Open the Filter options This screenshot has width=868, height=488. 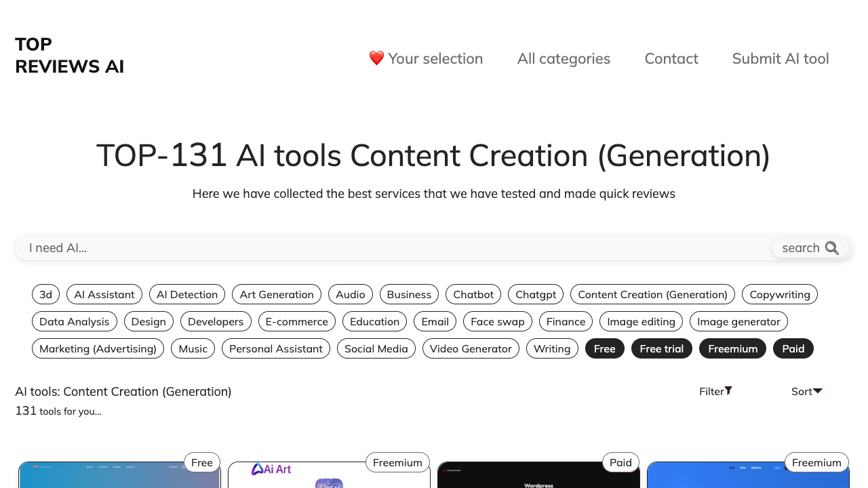click(x=715, y=391)
